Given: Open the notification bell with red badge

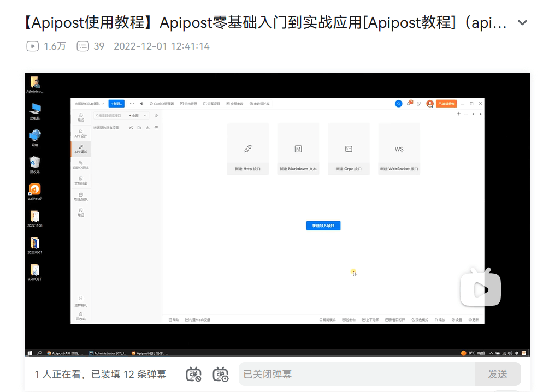Looking at the screenshot, I should (x=410, y=103).
